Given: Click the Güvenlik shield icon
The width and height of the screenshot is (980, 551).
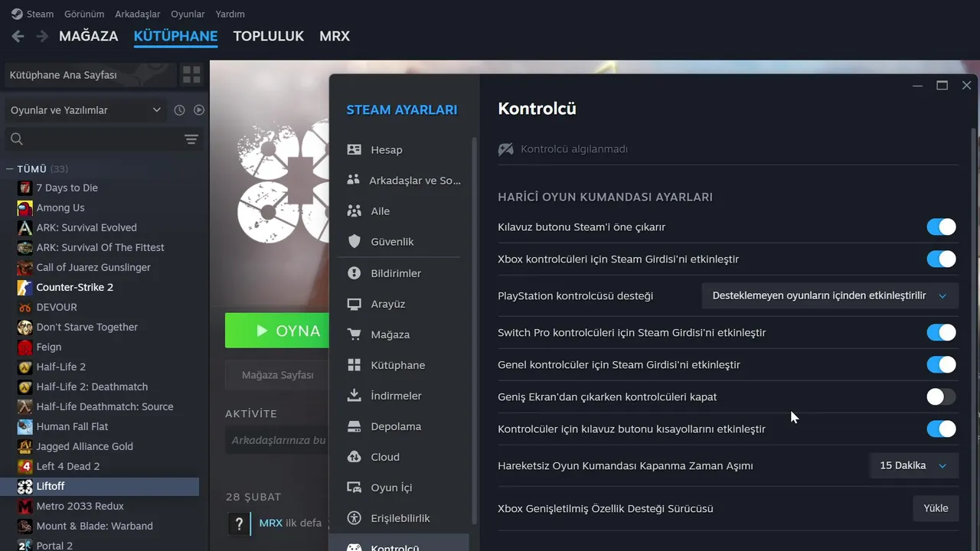Looking at the screenshot, I should 354,241.
